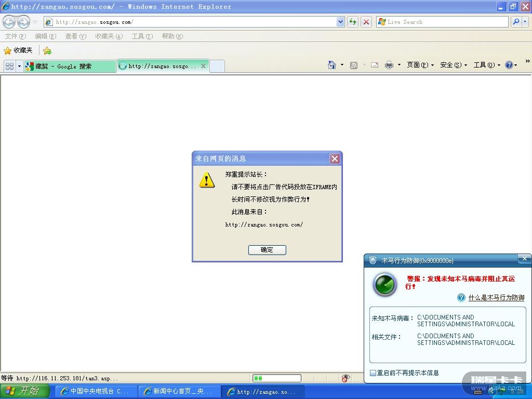Run search with the magnifier icon

pos(516,22)
